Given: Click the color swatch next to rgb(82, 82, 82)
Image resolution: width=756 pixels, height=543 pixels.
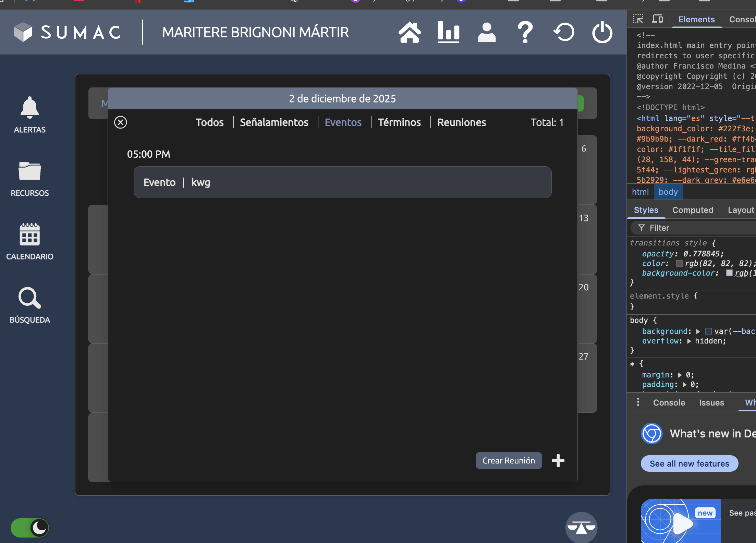Looking at the screenshot, I should point(679,263).
